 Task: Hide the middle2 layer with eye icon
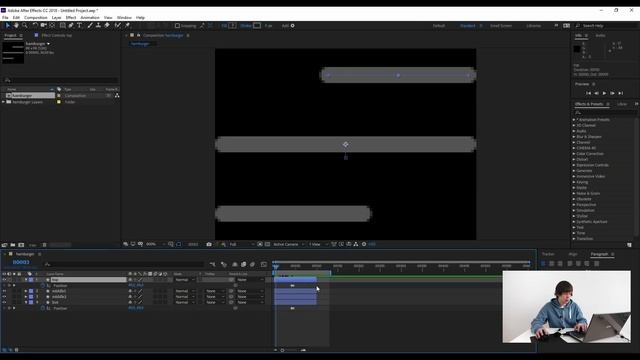click(4, 297)
